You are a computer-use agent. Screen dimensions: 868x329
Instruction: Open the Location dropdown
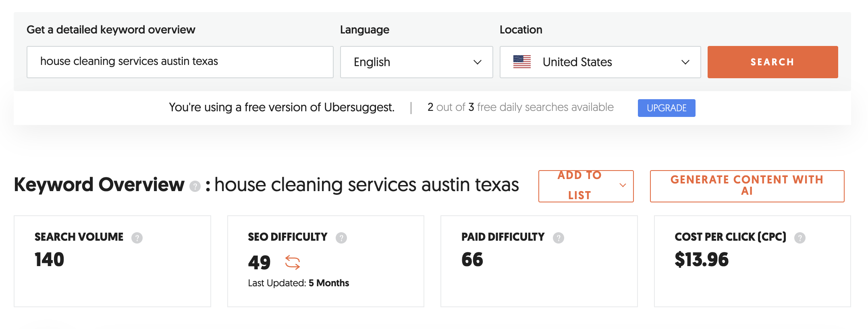600,62
